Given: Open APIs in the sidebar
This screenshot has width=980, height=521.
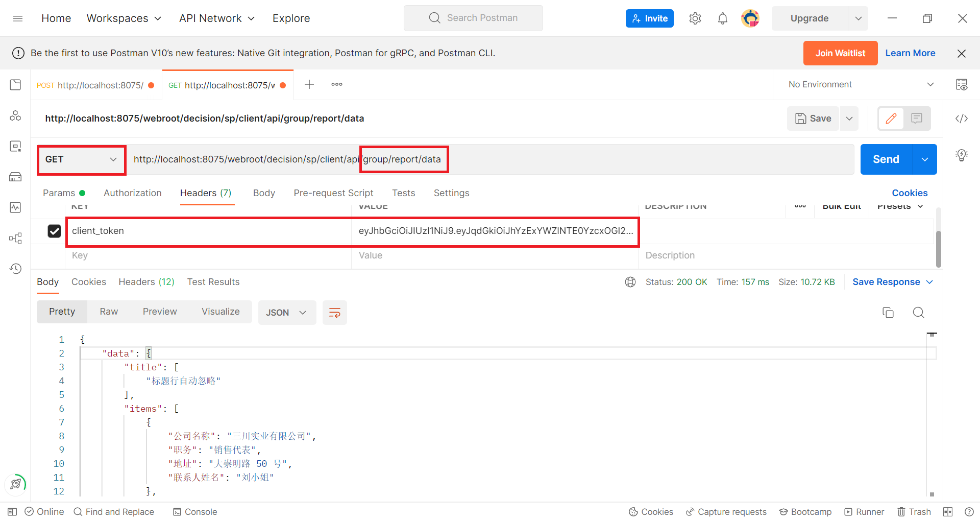Looking at the screenshot, I should point(15,115).
